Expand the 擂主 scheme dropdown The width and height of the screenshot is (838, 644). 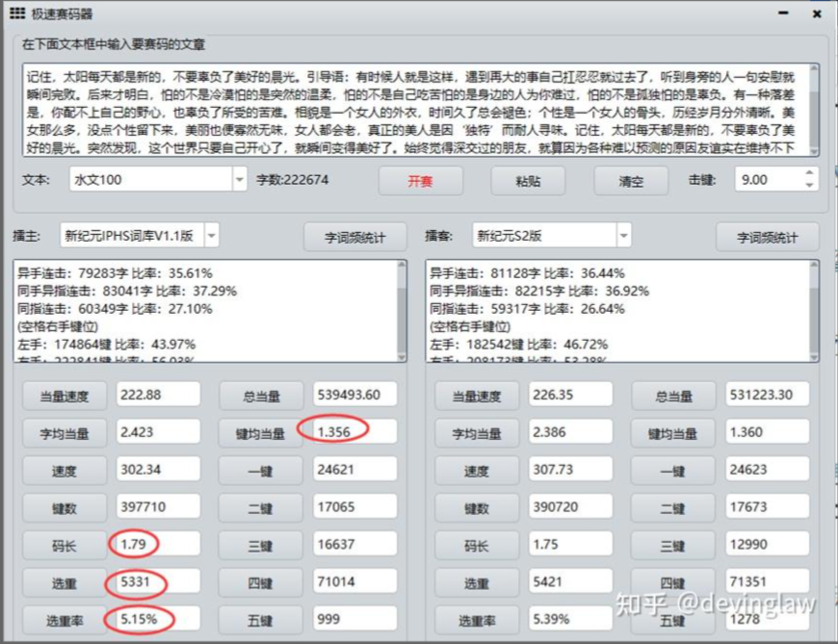[x=212, y=236]
